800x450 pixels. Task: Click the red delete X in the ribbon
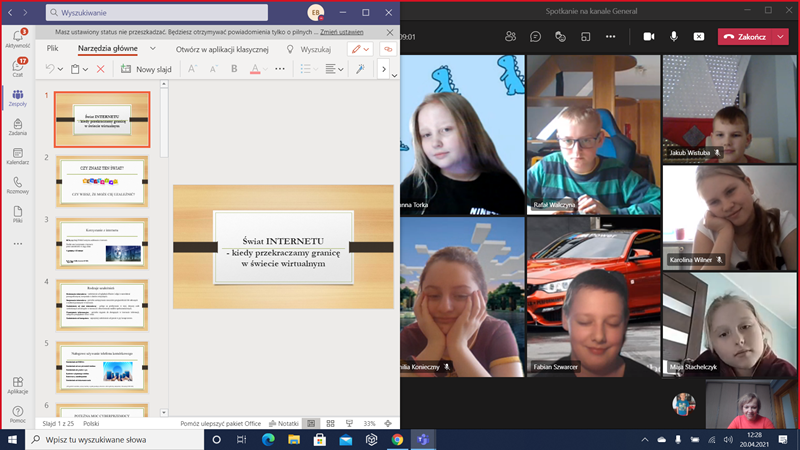[x=100, y=69]
